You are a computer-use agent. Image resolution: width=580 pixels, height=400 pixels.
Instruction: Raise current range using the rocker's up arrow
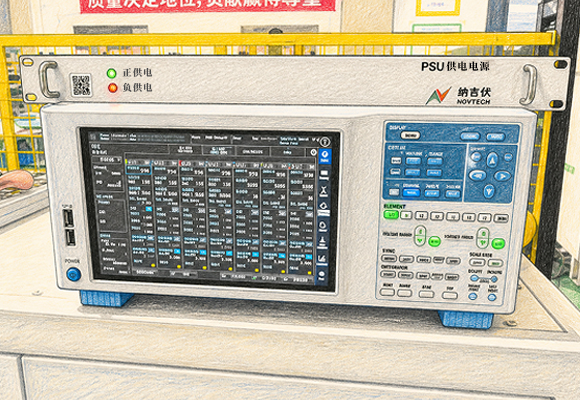(420, 232)
